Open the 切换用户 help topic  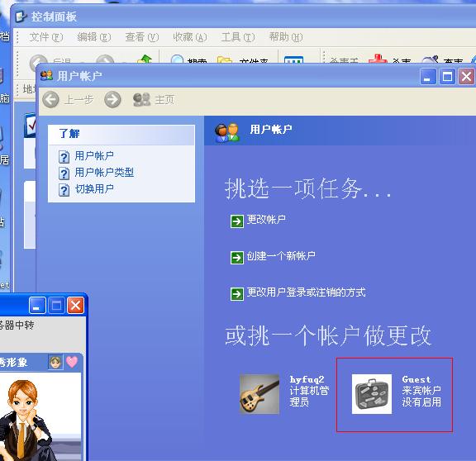point(94,188)
